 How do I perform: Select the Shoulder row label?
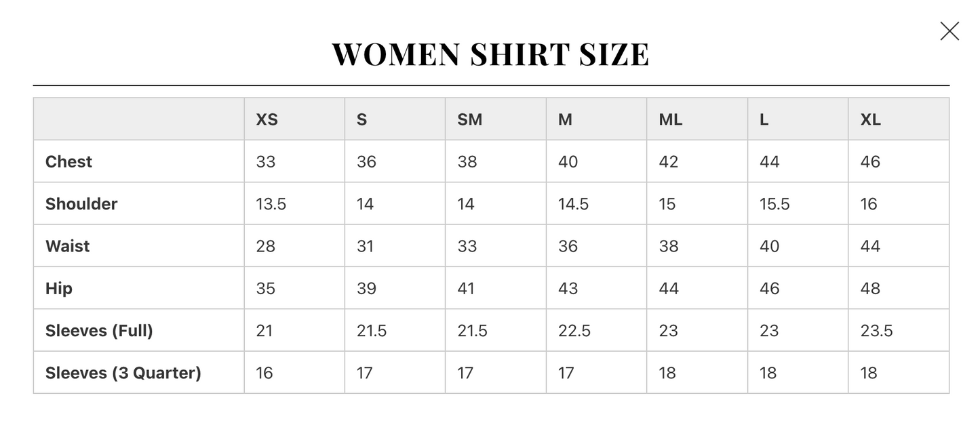pos(81,203)
